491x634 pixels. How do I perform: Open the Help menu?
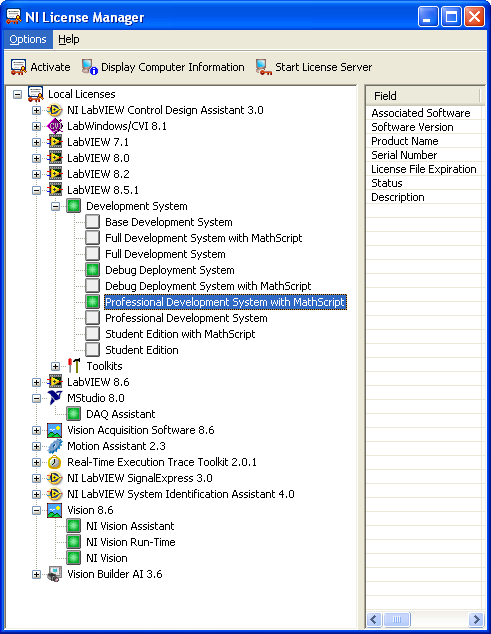[69, 39]
